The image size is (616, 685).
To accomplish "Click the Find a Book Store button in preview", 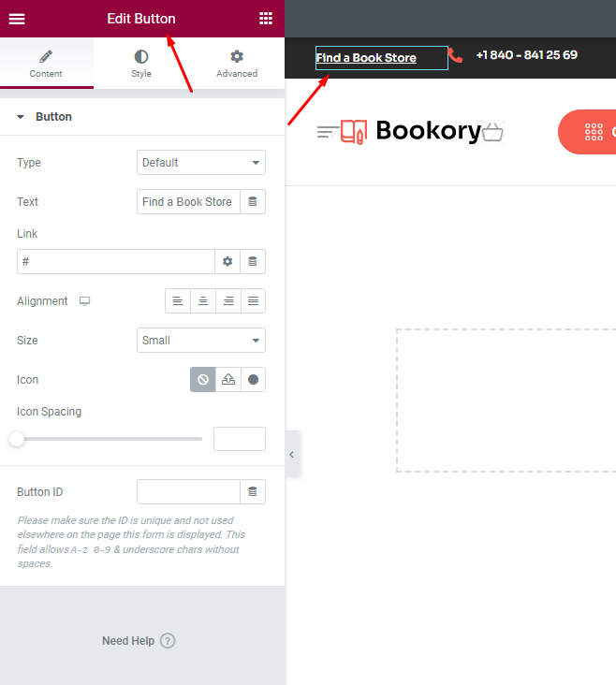I will point(366,58).
